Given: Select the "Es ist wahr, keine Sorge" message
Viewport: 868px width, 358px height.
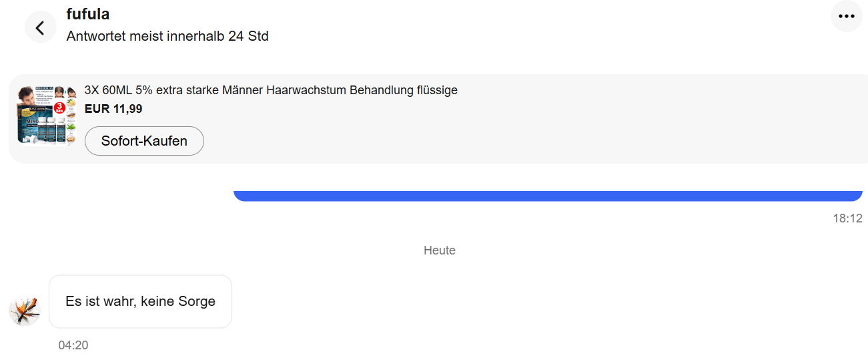Looking at the screenshot, I should click(x=140, y=301).
